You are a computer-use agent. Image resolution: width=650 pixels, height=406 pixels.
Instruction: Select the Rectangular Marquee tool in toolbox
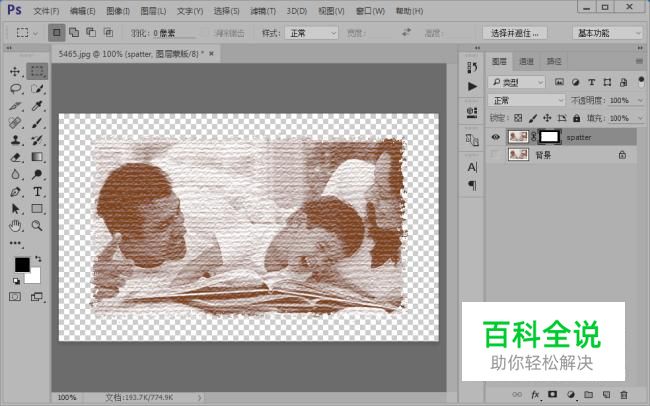[x=37, y=71]
